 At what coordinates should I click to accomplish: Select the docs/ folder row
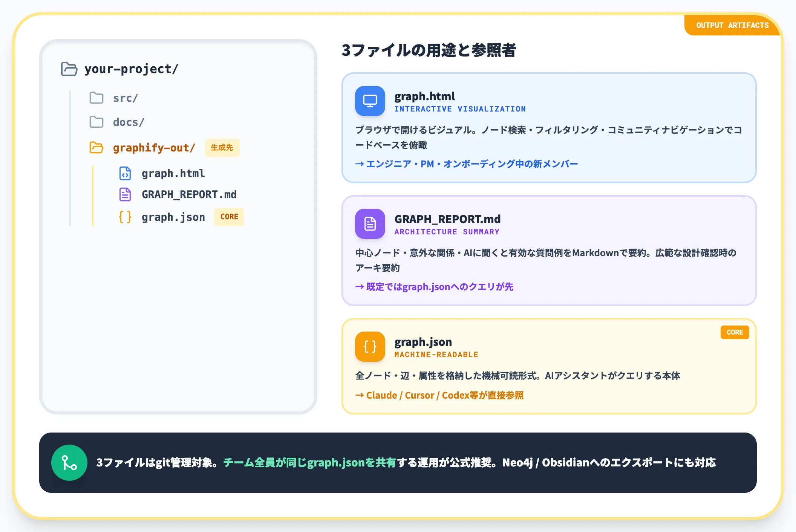pos(117,122)
